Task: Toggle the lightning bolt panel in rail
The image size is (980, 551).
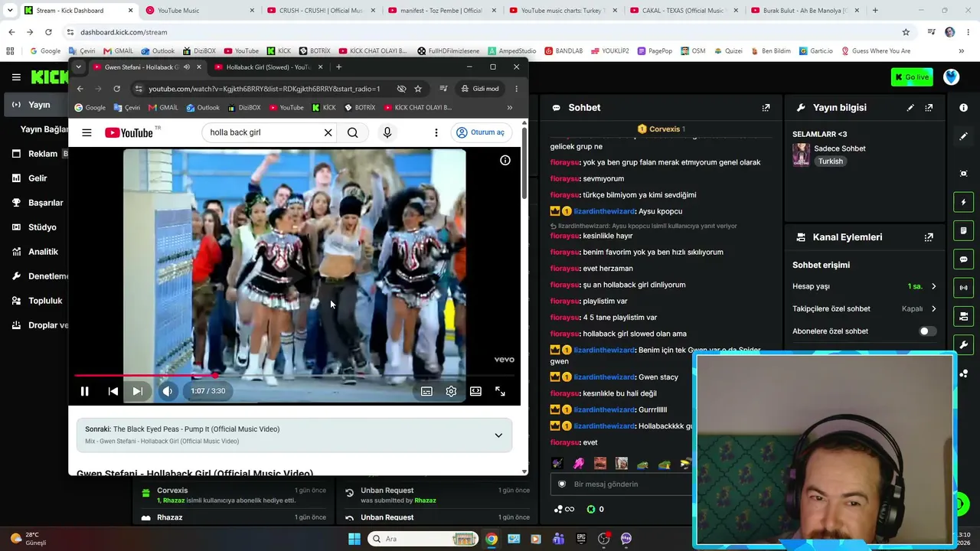Action: click(964, 202)
